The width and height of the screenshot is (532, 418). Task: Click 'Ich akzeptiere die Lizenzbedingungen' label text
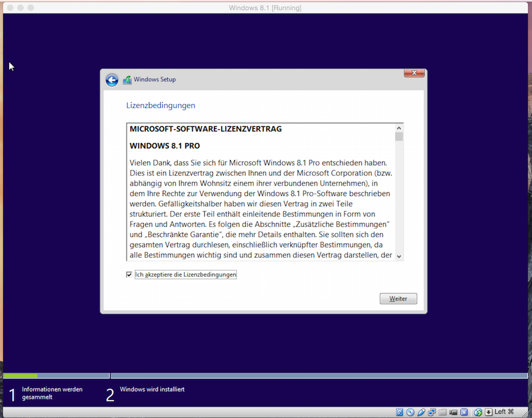186,274
